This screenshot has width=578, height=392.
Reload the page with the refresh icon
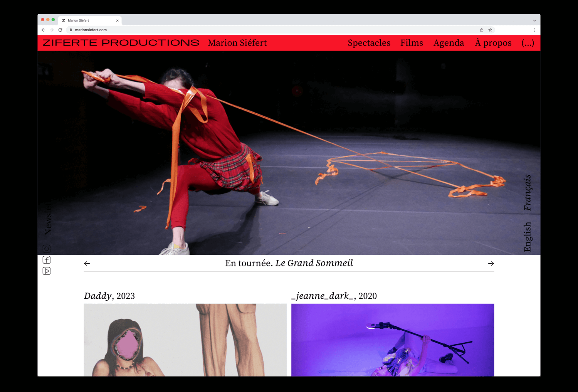[60, 30]
